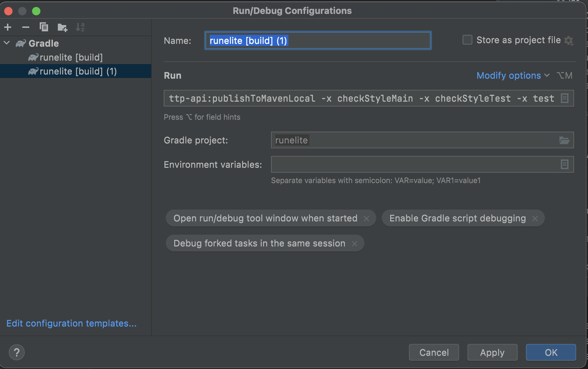Select the first runelite [build] configuration
This screenshot has width=588, height=369.
point(71,57)
